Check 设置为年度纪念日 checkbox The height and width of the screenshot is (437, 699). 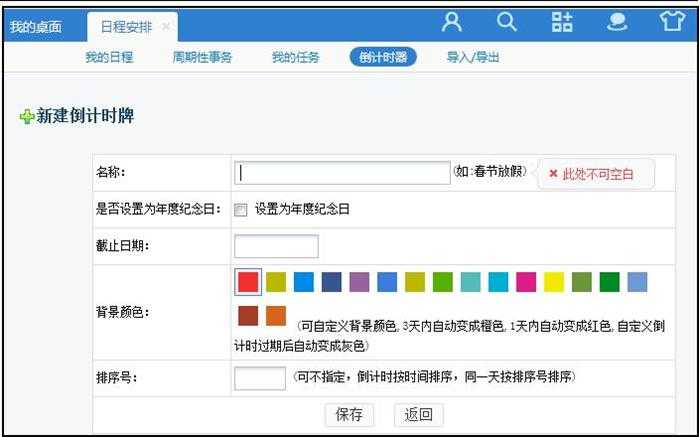coord(241,210)
